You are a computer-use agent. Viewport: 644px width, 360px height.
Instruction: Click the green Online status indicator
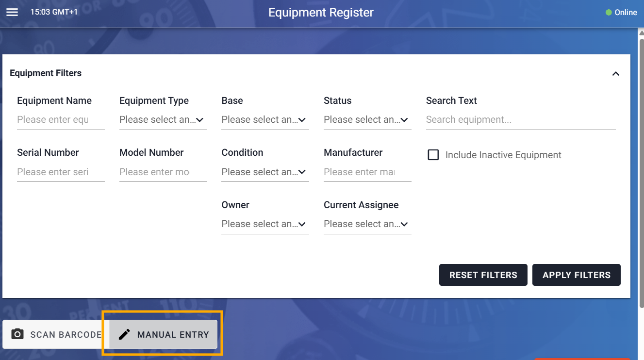tap(609, 13)
